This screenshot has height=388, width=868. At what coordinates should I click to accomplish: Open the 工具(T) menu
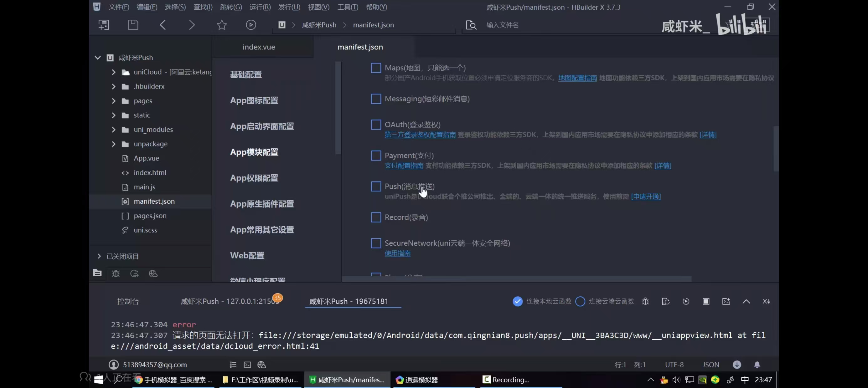348,7
